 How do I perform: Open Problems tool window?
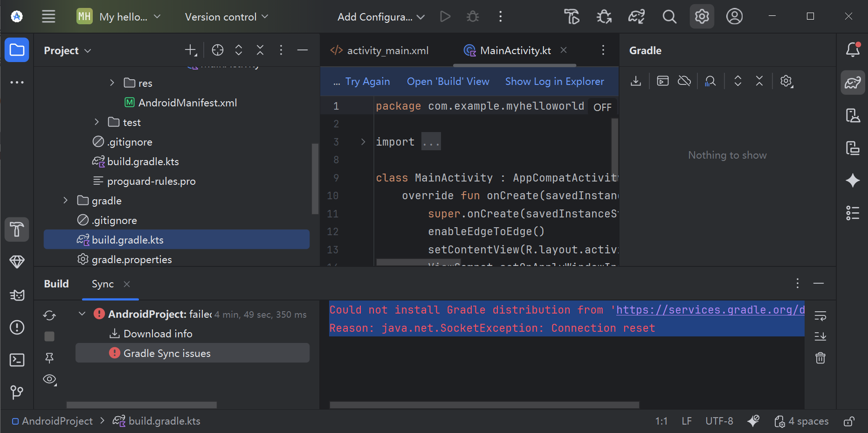click(17, 327)
